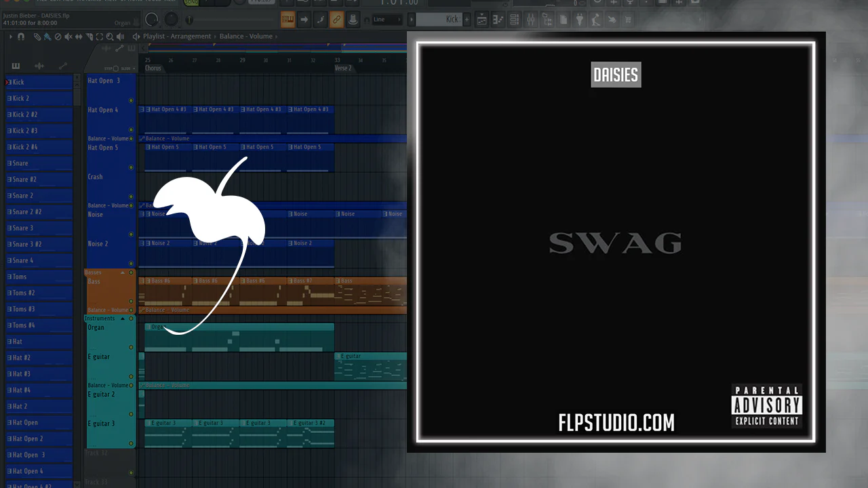Screen dimensions: 868x488
Task: Toggle the Step/Slide switch
Action: [117, 68]
